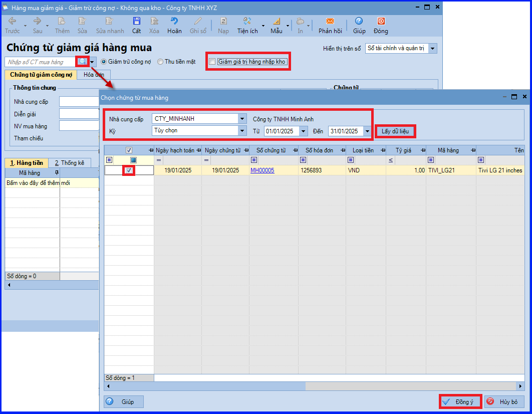Image resolution: width=532 pixels, height=414 pixels.
Task: Select the Thu tiền mặt radio option
Action: click(160, 62)
